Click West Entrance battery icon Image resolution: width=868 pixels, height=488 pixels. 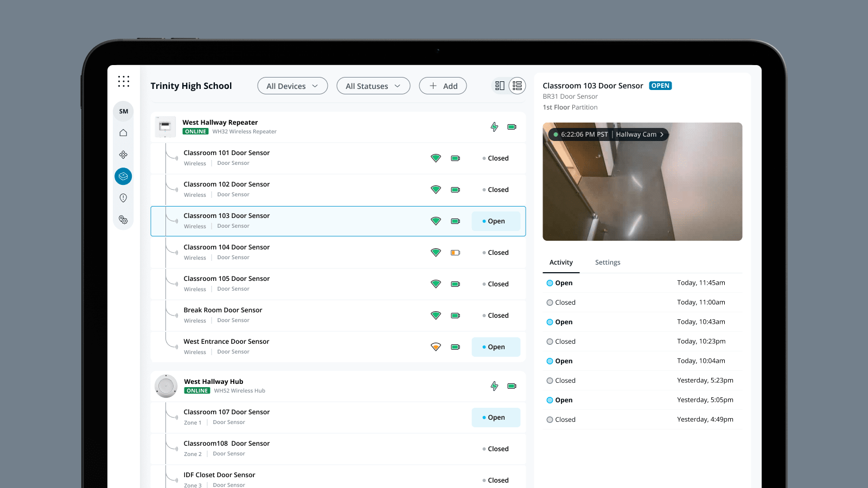click(x=456, y=347)
